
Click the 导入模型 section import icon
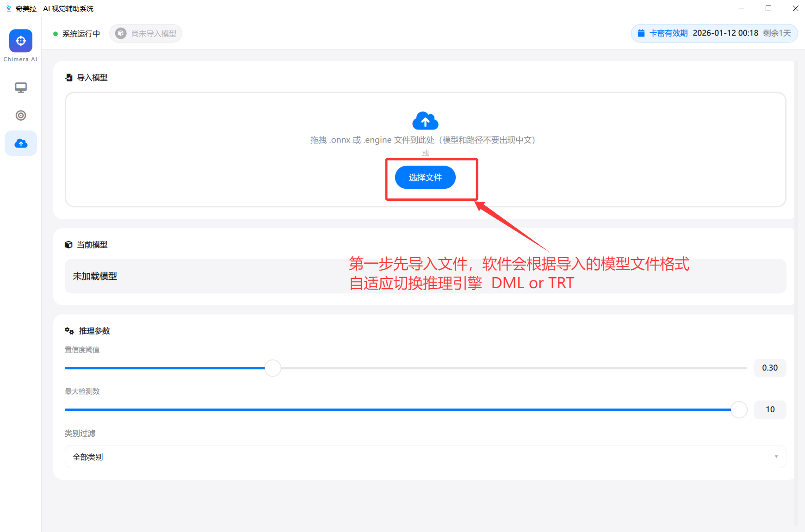click(x=69, y=78)
